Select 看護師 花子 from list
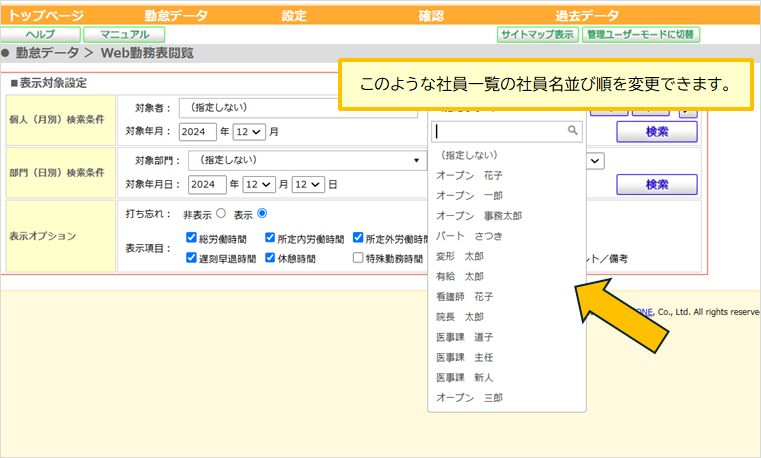Image resolution: width=761 pixels, height=458 pixels. pos(507,296)
